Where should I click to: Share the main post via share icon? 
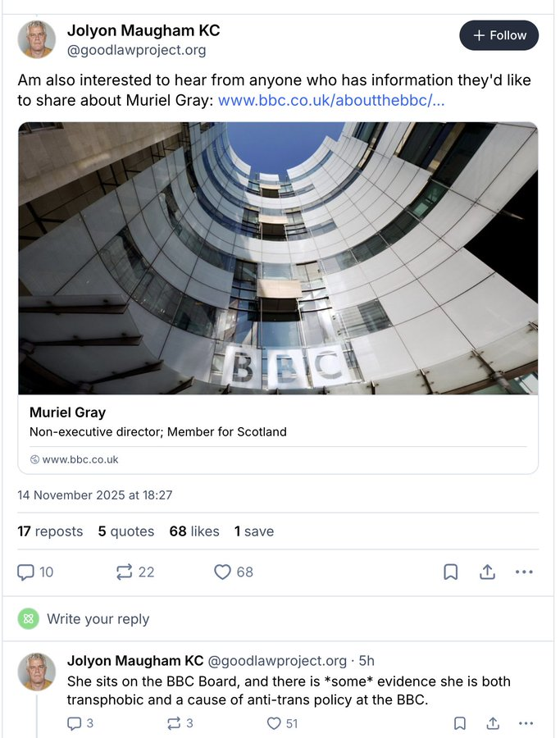coord(487,572)
